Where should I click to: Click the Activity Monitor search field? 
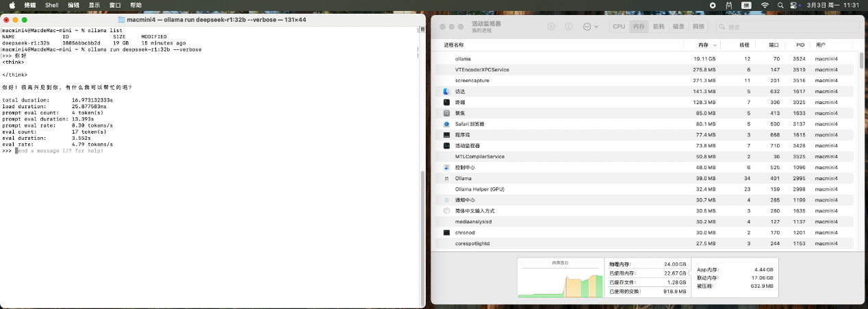pos(787,27)
